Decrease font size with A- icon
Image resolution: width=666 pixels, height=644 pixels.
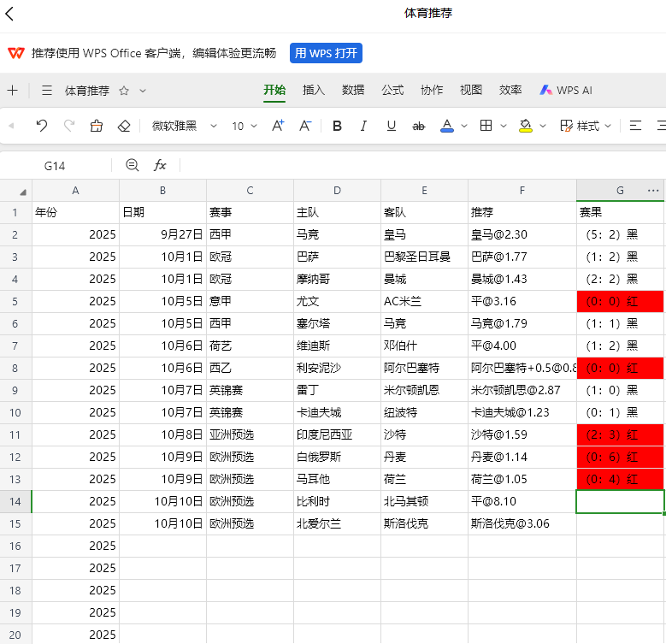tap(305, 126)
